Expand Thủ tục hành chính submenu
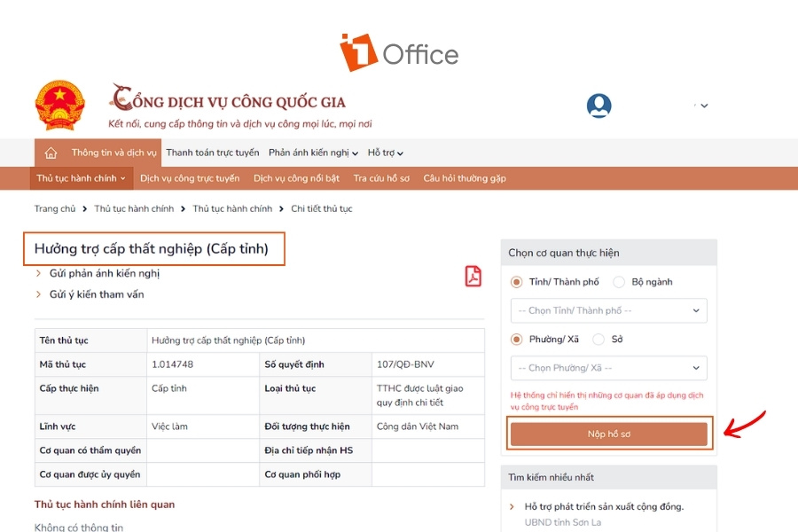This screenshot has width=798, height=532. pos(81,178)
